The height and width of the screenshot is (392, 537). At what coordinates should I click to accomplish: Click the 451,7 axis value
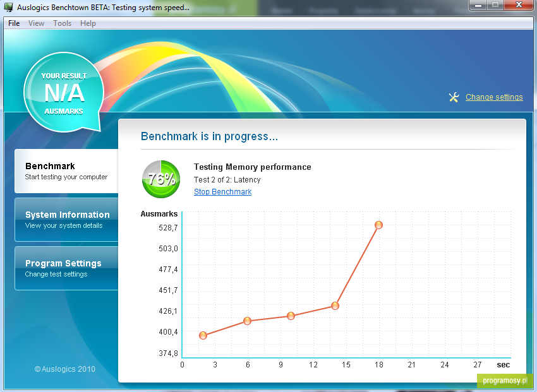pyautogui.click(x=168, y=290)
